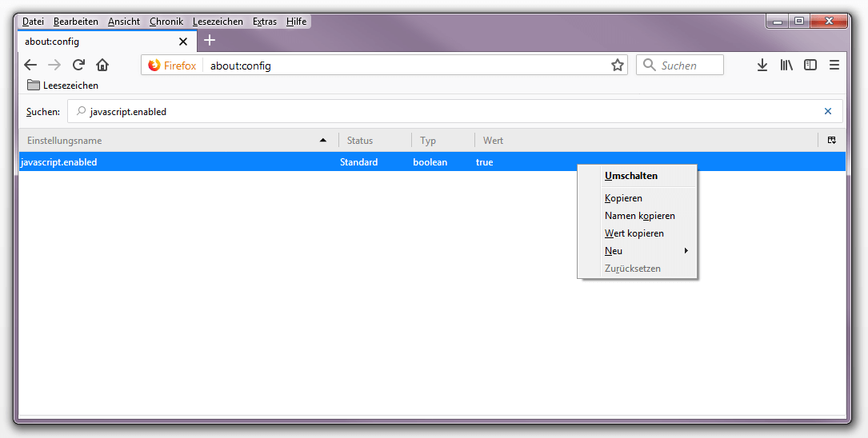
Task: Open the downloads arrow icon
Action: pos(762,66)
